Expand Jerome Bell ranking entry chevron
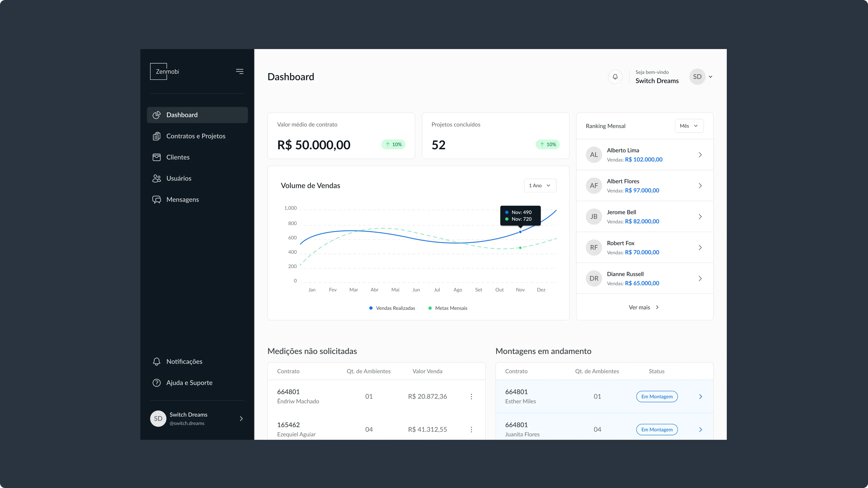 [700, 216]
